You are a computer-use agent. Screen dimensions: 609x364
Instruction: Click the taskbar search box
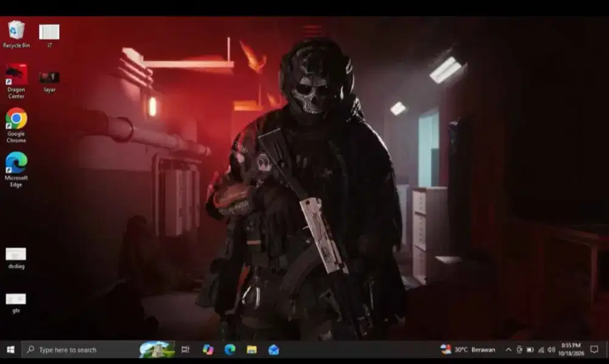(98, 349)
